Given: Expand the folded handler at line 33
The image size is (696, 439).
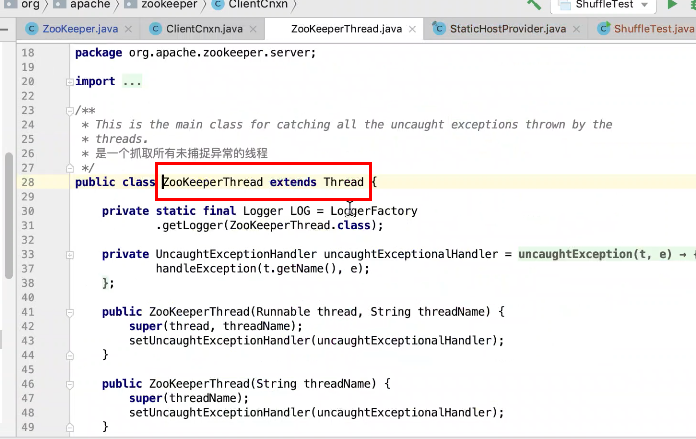Looking at the screenshot, I should point(70,255).
